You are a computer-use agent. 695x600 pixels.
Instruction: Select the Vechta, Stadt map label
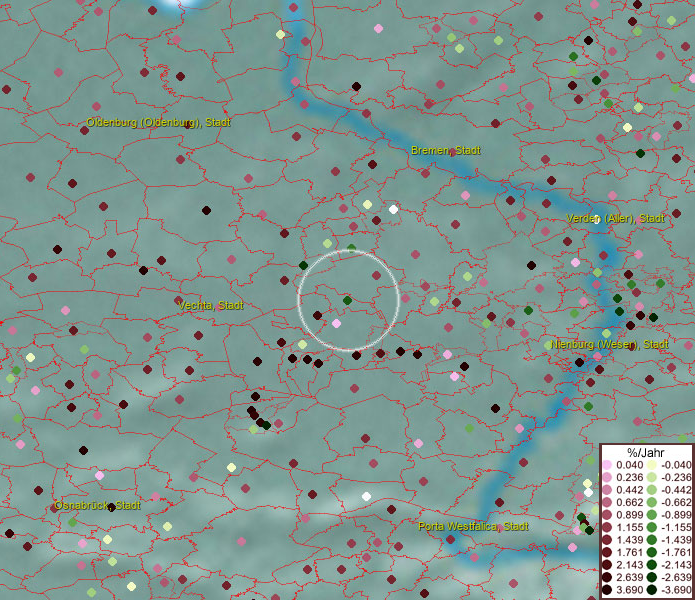(210, 305)
